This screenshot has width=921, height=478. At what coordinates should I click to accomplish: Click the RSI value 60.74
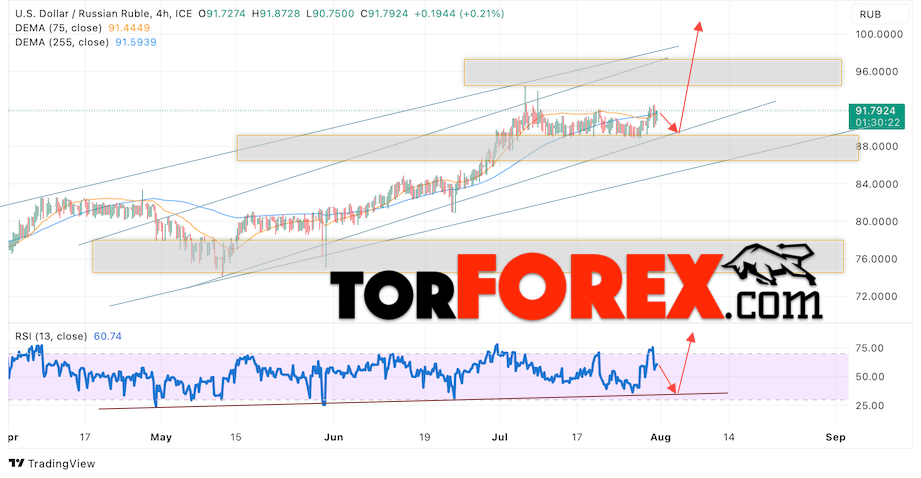click(107, 336)
